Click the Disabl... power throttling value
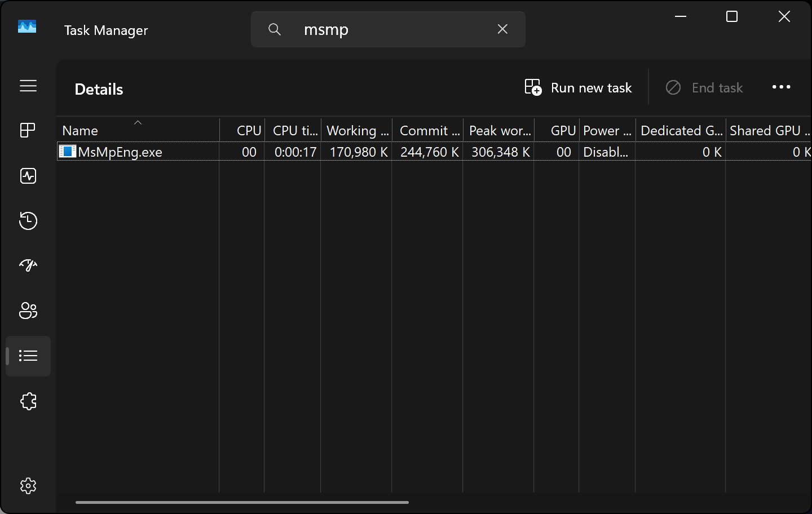Screen dimensions: 812x514 pyautogui.click(x=606, y=152)
